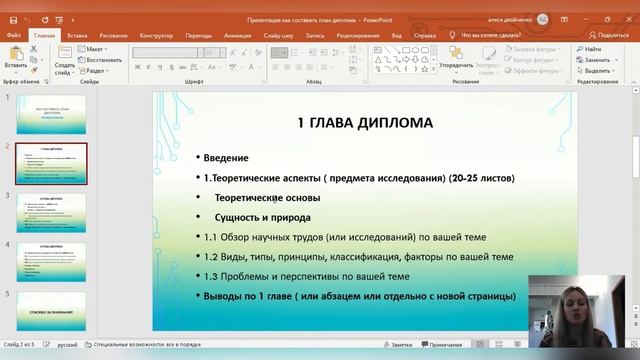Decrease font size with the smaller A icon

click(244, 53)
